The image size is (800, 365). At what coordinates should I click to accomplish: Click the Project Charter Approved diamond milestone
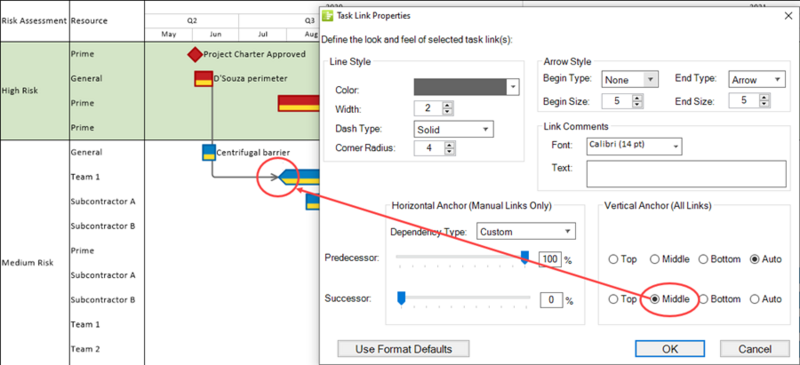click(195, 54)
